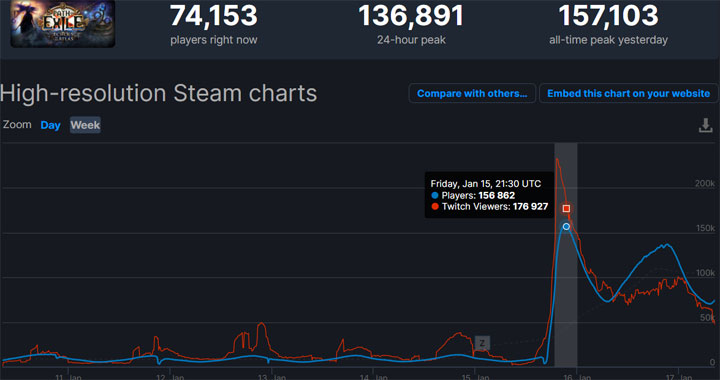This screenshot has height=380, width=720.
Task: Click the blue Players data point marker
Action: 566,226
